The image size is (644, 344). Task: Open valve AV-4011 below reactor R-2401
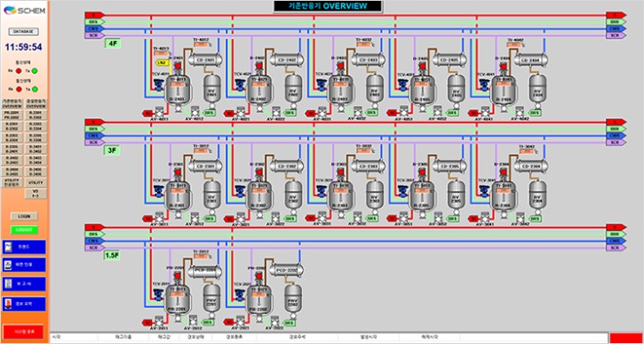pyautogui.click(x=158, y=112)
